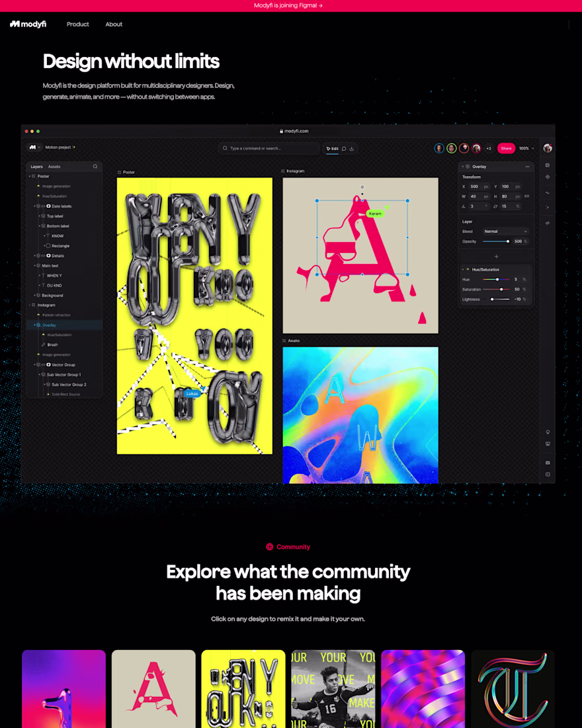Click the Overlay panel three-dots menu
Viewport: 582px width, 728px height.
[527, 167]
